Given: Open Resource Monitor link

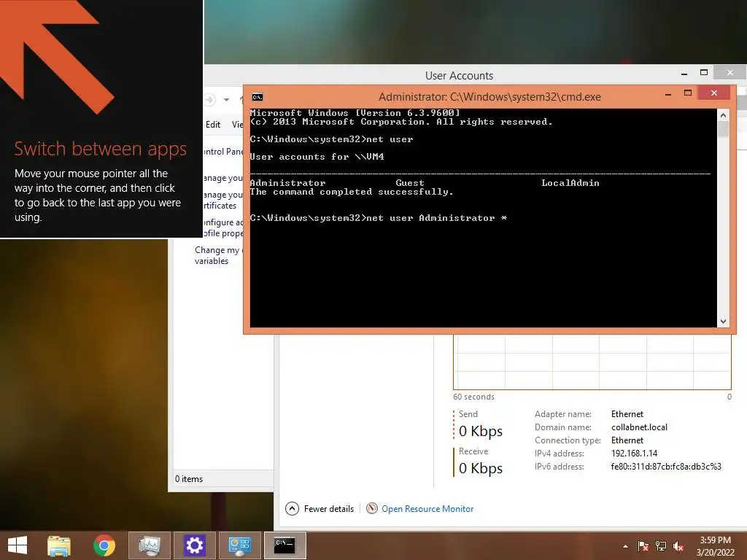Looking at the screenshot, I should coord(427,508).
